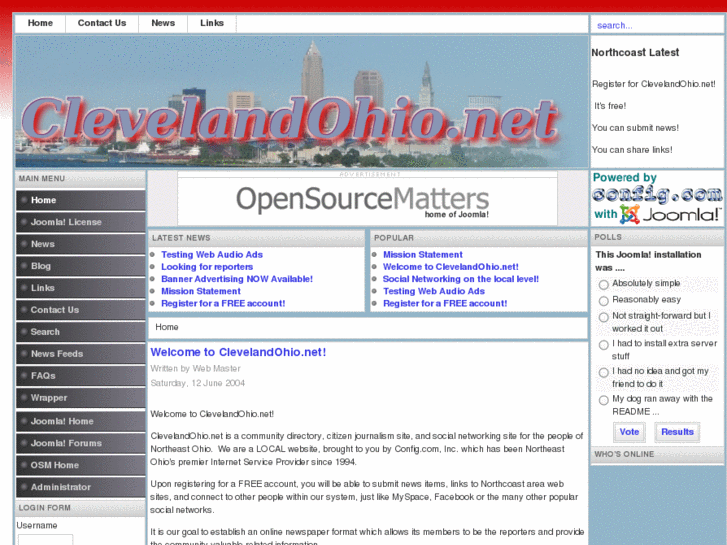Viewport: 727px width, 545px height.
Task: Click the Vote button in Polls
Action: point(629,432)
